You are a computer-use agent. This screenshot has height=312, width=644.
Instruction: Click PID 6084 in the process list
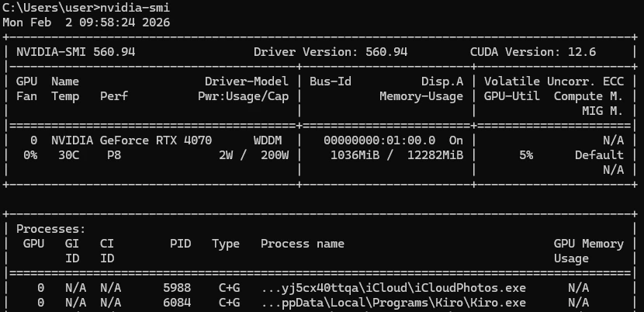click(x=177, y=303)
